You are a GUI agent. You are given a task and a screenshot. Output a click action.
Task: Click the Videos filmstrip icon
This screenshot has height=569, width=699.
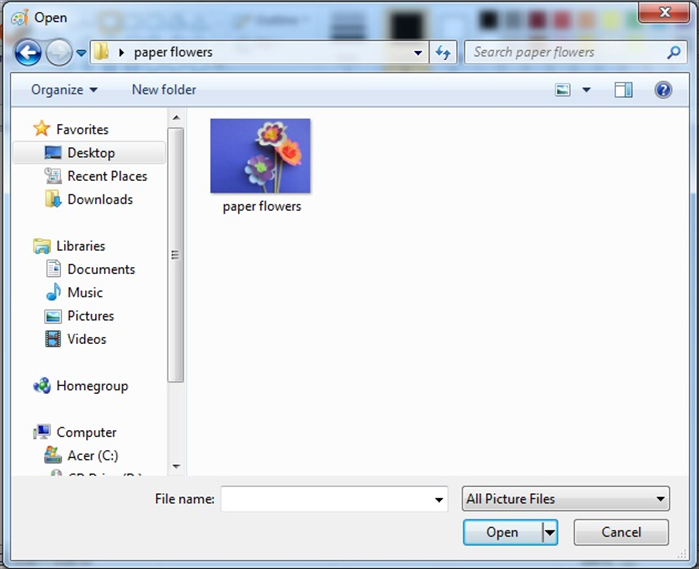point(53,339)
